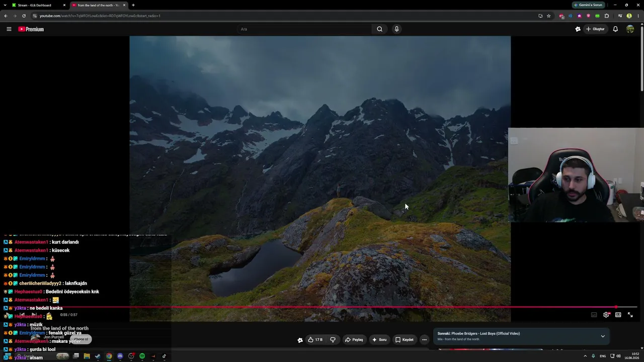Enter fullscreen with the player expand icon
Screen dimensions: 644x362
pos(630,315)
